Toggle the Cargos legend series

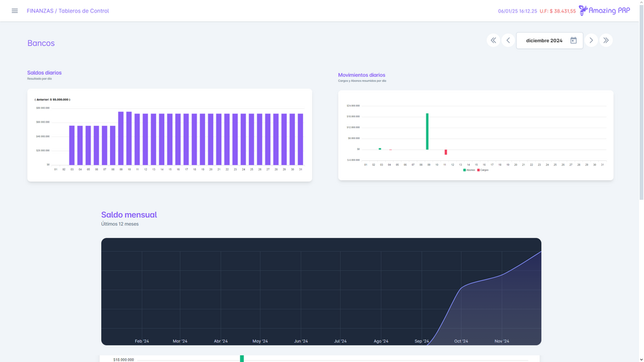(x=483, y=170)
